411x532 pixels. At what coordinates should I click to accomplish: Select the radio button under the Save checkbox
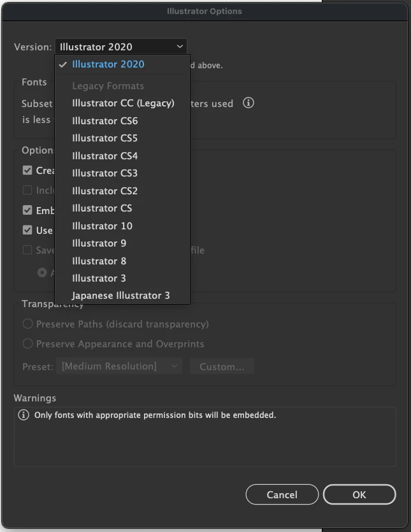coord(42,272)
